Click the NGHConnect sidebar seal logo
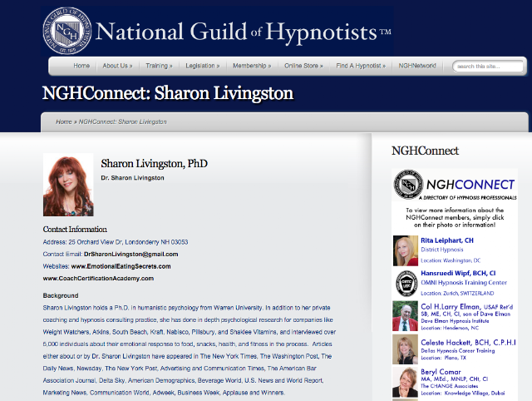Viewport: 532px width, 401px height. [408, 185]
